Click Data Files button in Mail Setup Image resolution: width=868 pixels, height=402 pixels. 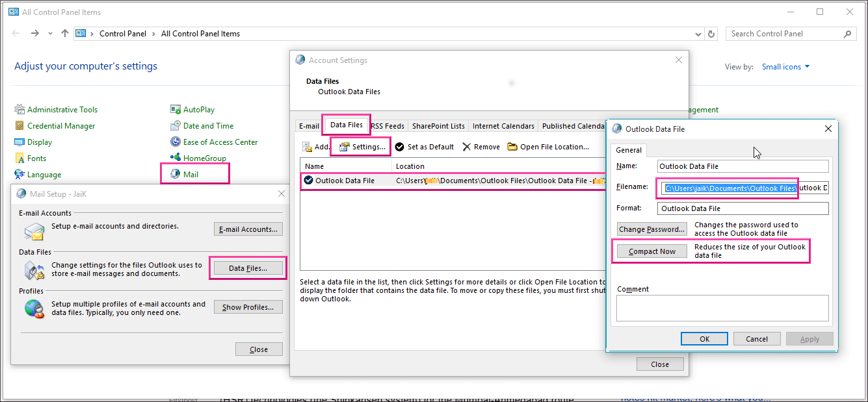[x=248, y=268]
